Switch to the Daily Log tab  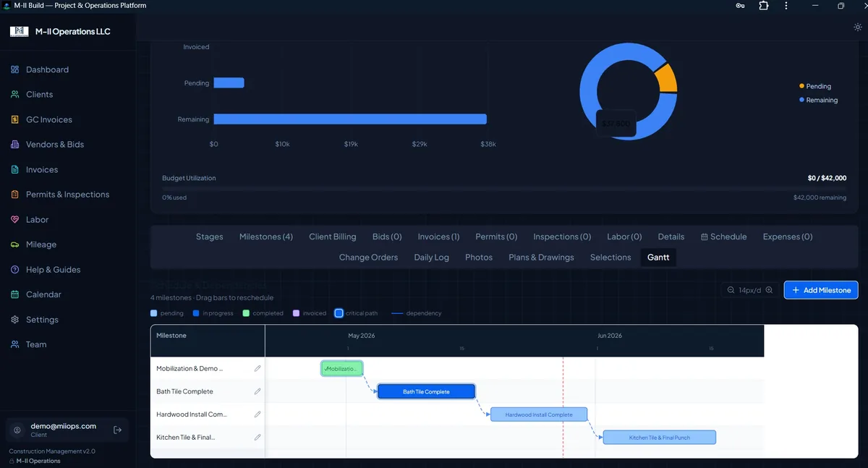coord(431,258)
